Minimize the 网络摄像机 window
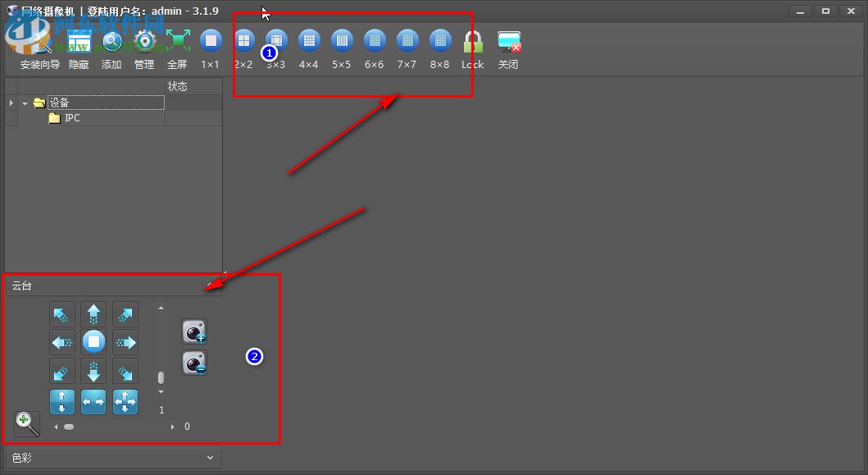The height and width of the screenshot is (475, 868). 800,11
